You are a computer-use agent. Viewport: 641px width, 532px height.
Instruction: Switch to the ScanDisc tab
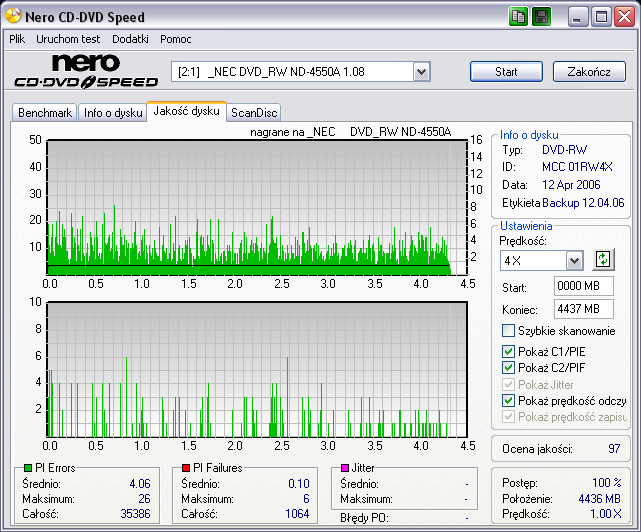click(254, 113)
